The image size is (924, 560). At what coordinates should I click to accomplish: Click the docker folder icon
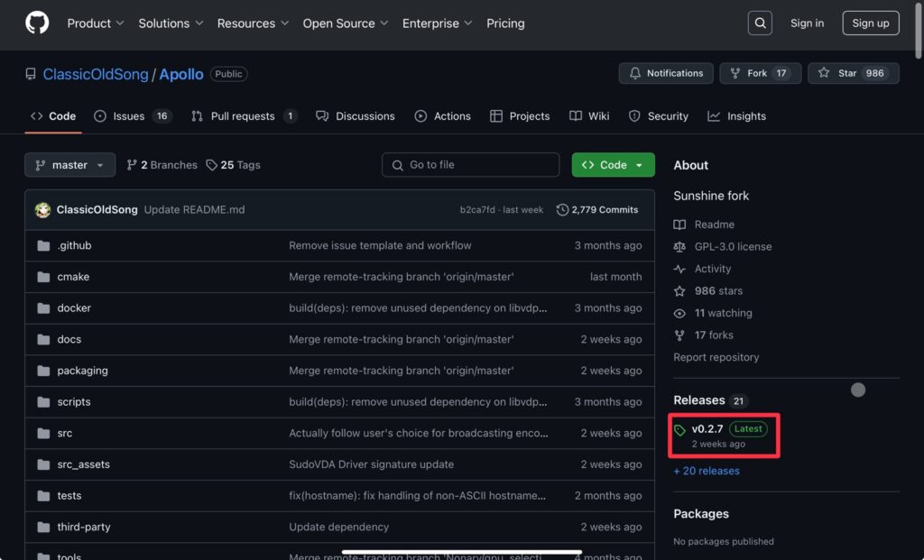coord(43,308)
